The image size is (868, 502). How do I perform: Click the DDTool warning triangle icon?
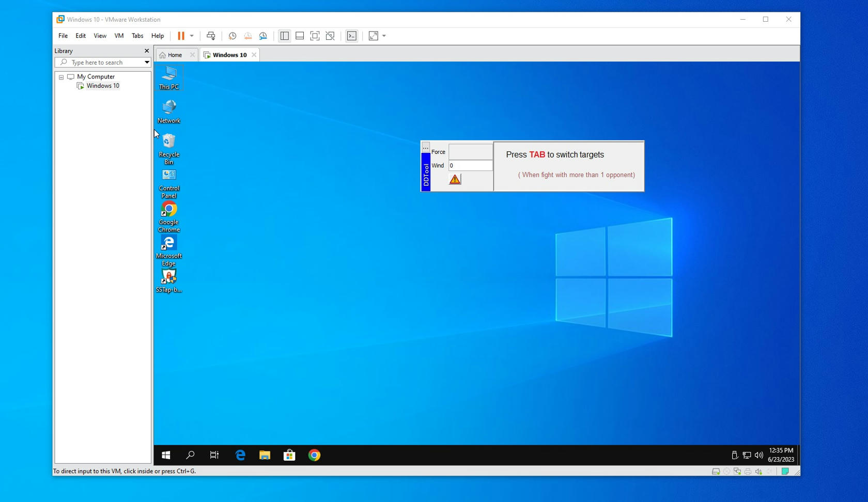coord(455,179)
